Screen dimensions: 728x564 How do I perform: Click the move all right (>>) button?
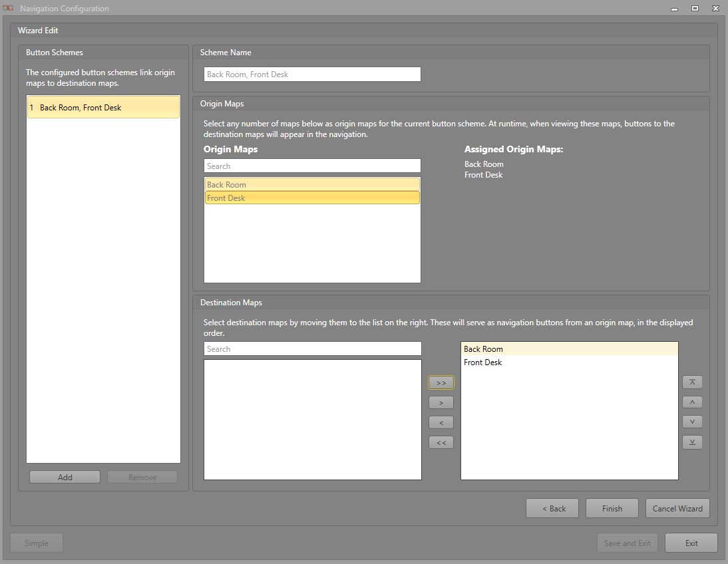(x=441, y=383)
